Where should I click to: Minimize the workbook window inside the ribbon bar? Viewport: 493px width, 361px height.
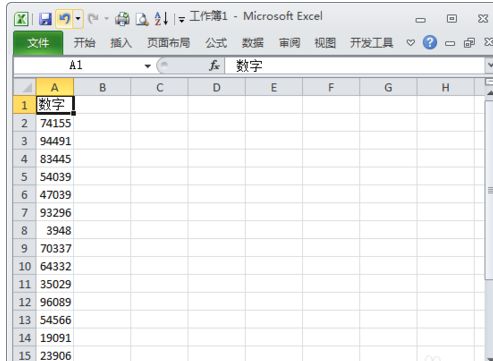450,43
